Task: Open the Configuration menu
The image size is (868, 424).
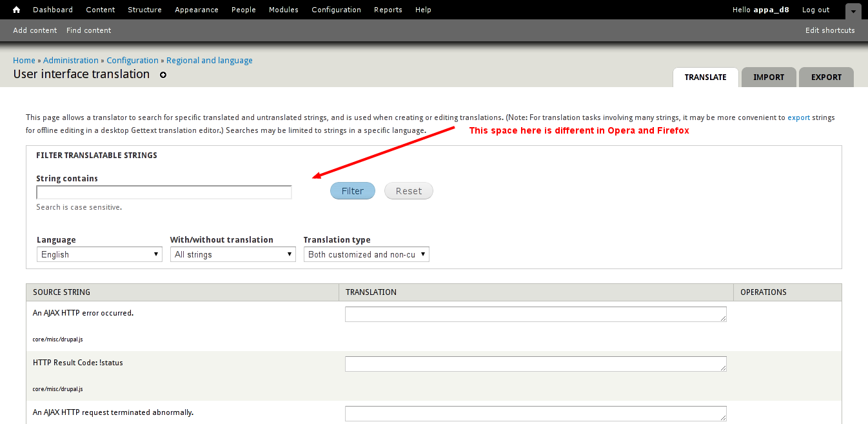Action: 336,10
